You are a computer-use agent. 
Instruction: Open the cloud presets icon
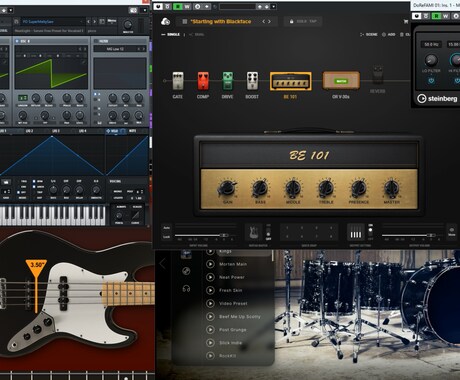[x=165, y=22]
